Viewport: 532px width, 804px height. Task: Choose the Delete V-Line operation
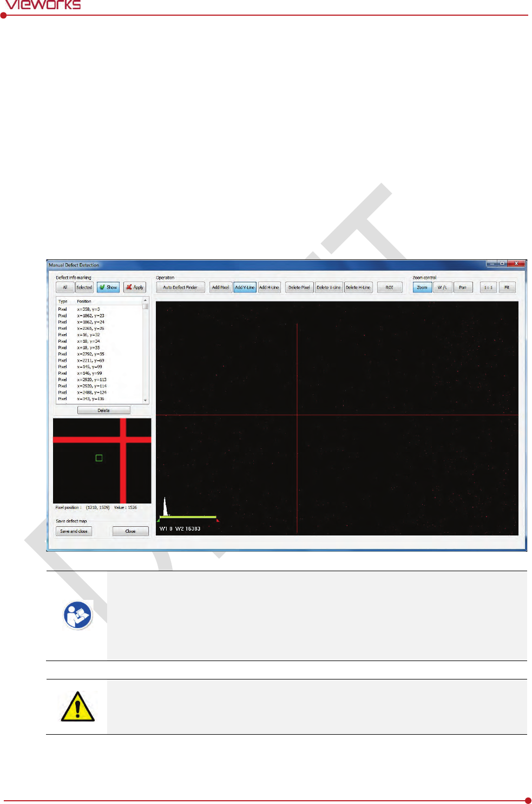tap(329, 287)
